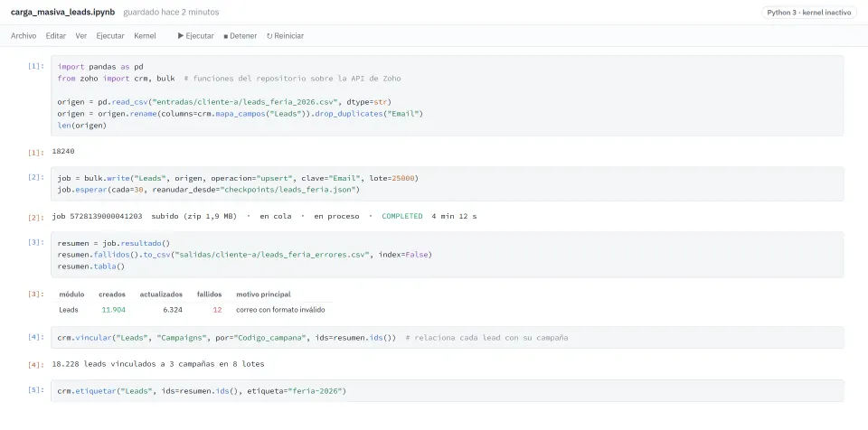The height and width of the screenshot is (430, 868).
Task: Click the COMPLETED status in job output
Action: tap(401, 217)
